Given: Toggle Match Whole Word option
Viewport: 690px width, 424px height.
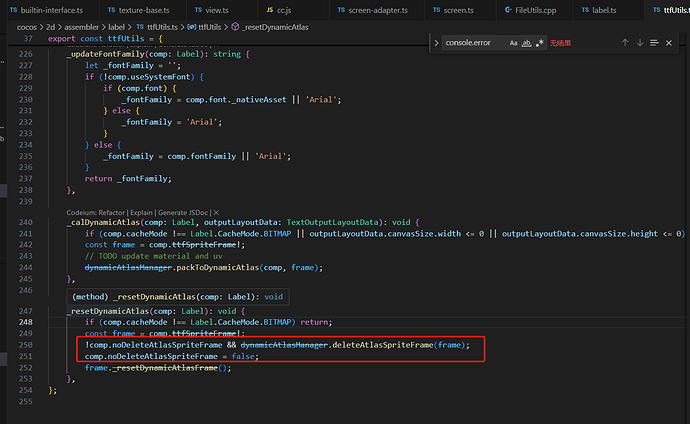Looking at the screenshot, I should tap(526, 43).
